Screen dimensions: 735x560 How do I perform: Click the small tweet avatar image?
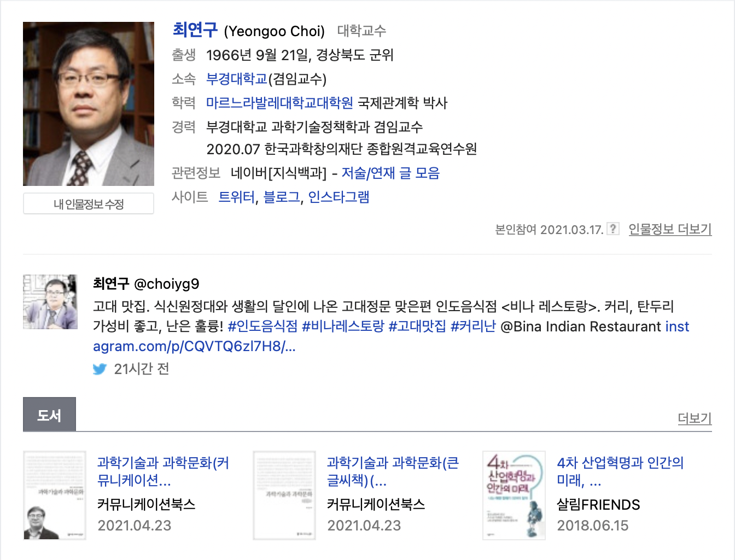pyautogui.click(x=50, y=302)
